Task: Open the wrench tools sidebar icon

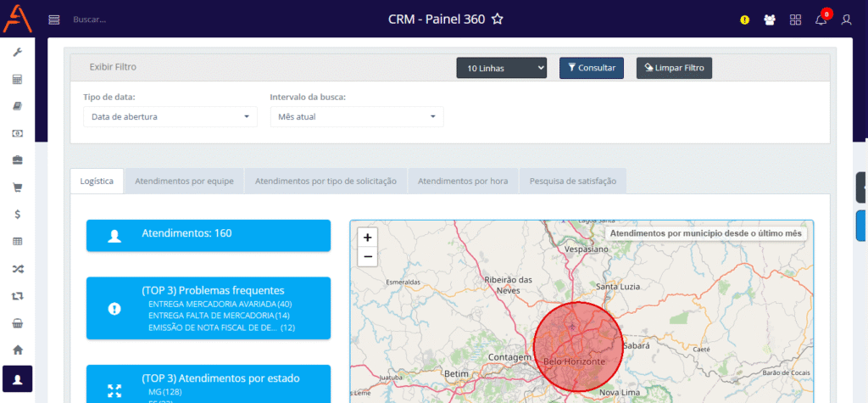Action: pos(17,53)
